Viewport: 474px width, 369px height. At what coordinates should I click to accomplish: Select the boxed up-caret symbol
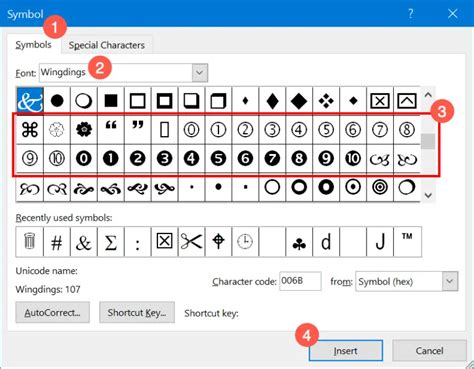click(407, 100)
